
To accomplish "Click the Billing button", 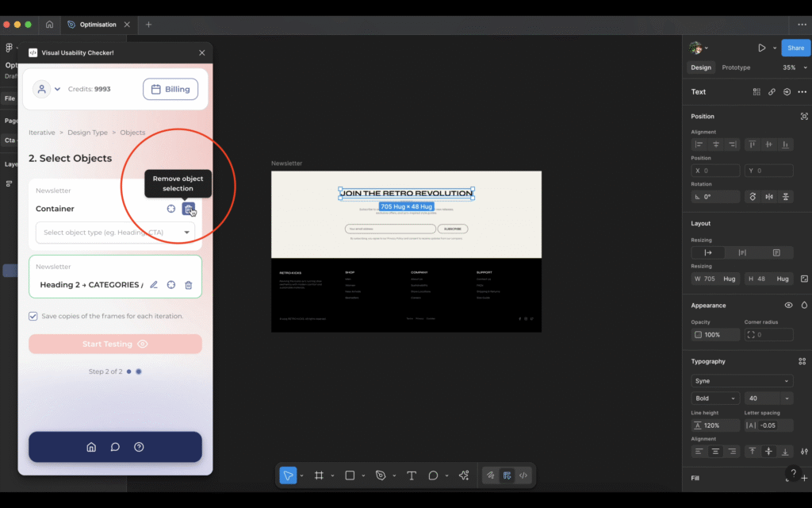I will point(170,89).
